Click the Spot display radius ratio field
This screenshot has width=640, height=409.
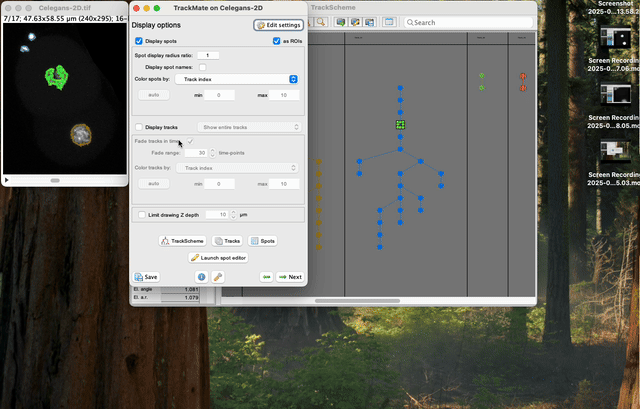tap(208, 55)
